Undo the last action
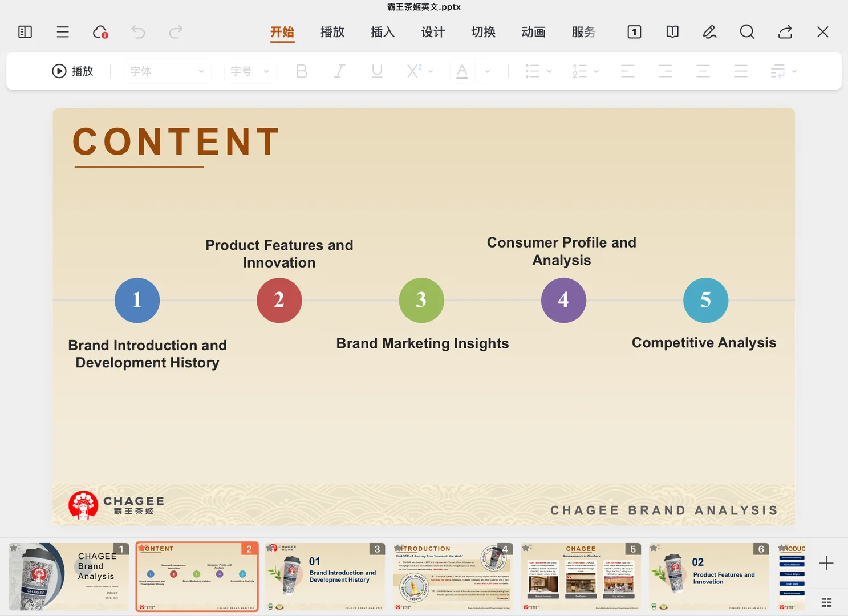The width and height of the screenshot is (848, 616). coord(138,32)
